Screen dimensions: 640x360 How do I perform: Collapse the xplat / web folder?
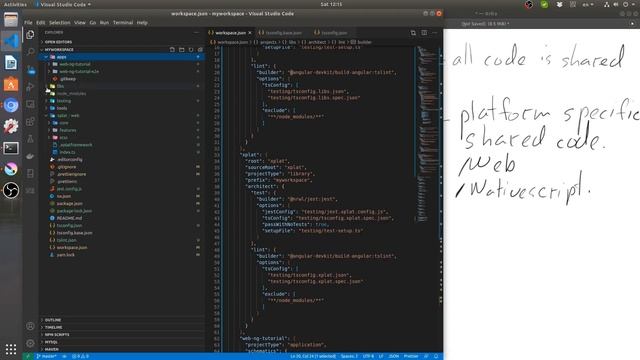click(122, 116)
